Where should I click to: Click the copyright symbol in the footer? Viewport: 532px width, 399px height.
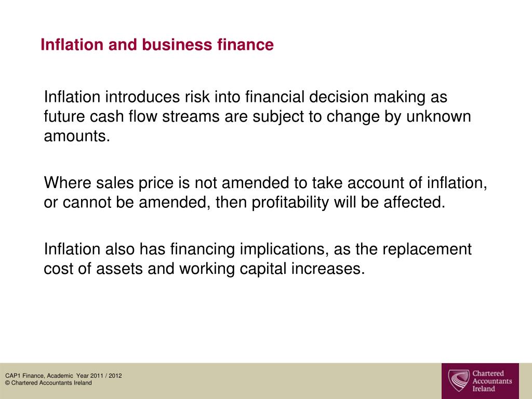pyautogui.click(x=7, y=383)
